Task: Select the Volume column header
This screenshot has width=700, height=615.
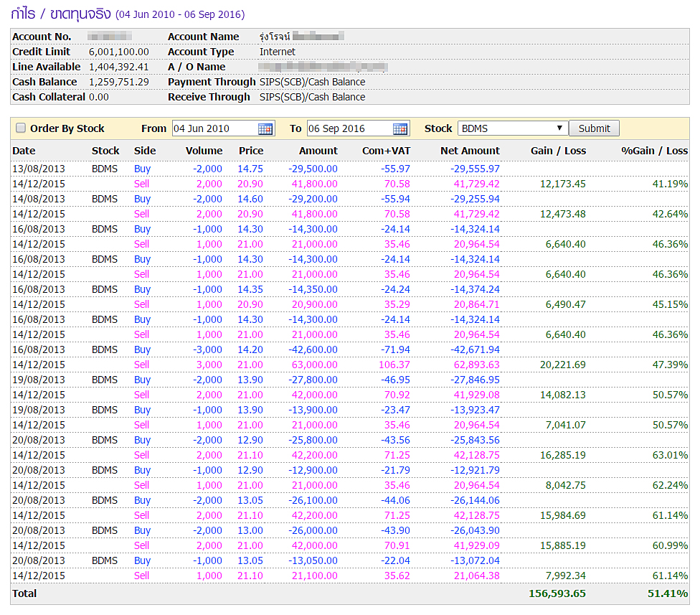Action: (x=204, y=151)
